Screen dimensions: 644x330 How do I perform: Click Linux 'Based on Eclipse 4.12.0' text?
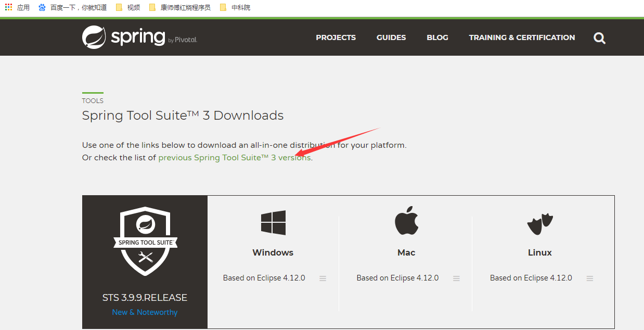tap(531, 278)
